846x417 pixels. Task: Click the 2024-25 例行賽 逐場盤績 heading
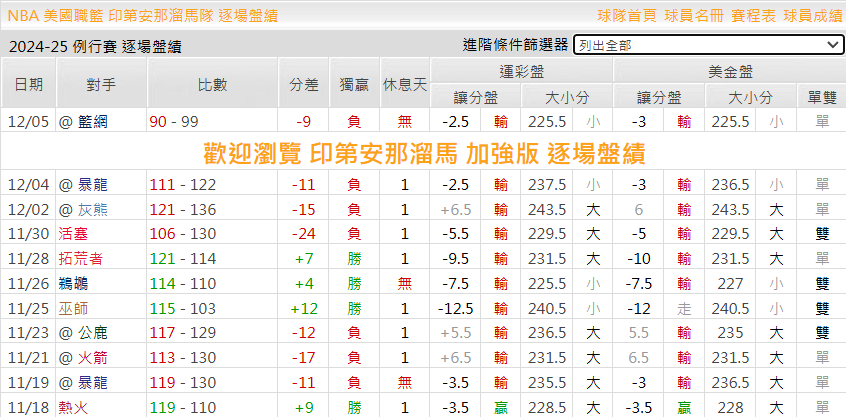(x=95, y=47)
